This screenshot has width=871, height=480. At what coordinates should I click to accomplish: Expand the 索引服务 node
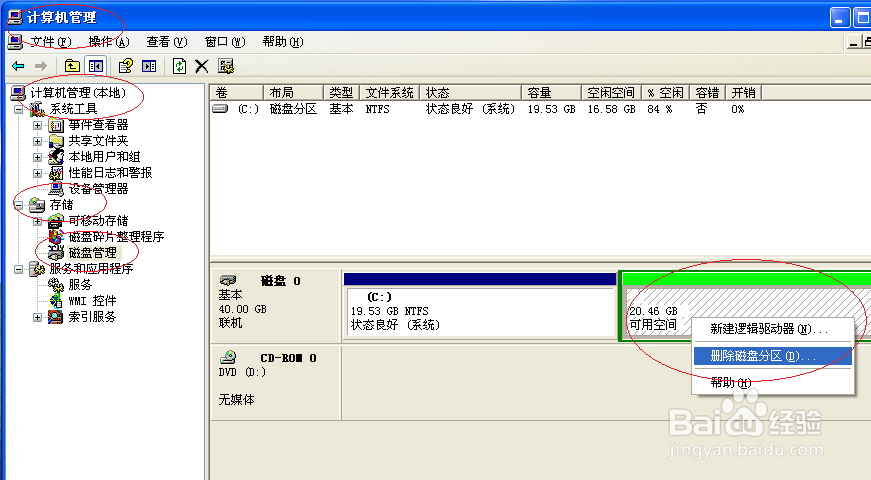click(37, 318)
